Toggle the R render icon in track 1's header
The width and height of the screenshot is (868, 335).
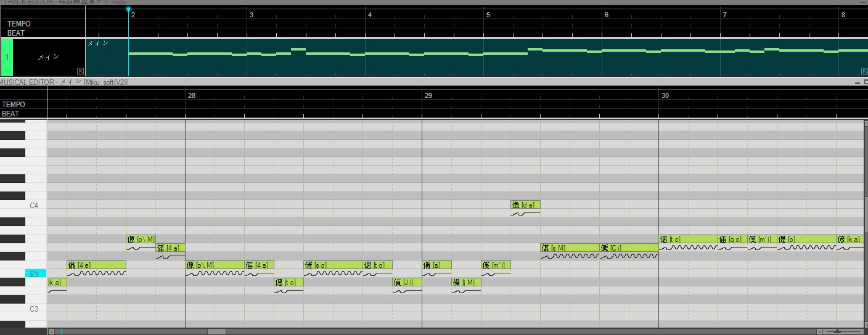coord(80,71)
